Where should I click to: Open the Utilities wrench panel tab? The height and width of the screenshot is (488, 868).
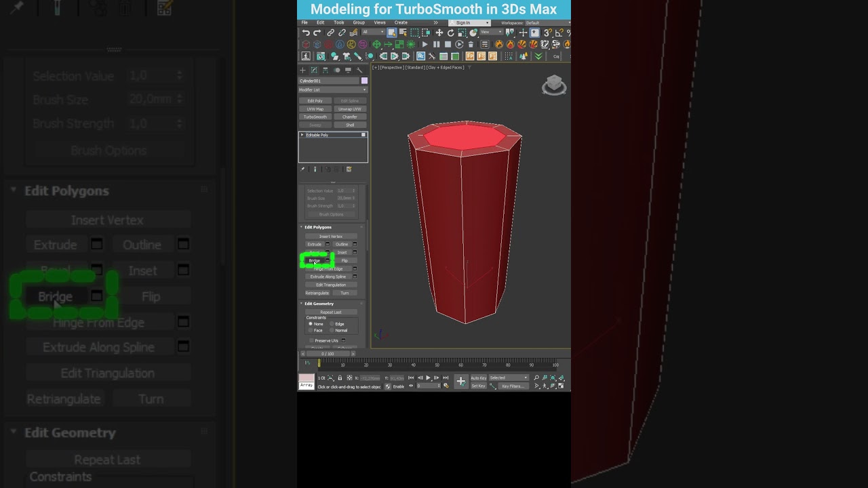pyautogui.click(x=359, y=70)
